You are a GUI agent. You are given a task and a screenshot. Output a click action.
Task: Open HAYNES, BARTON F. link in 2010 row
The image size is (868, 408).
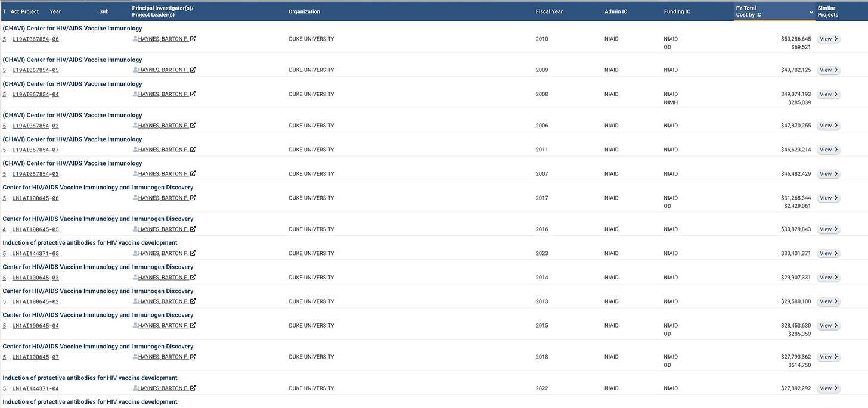[x=163, y=39]
